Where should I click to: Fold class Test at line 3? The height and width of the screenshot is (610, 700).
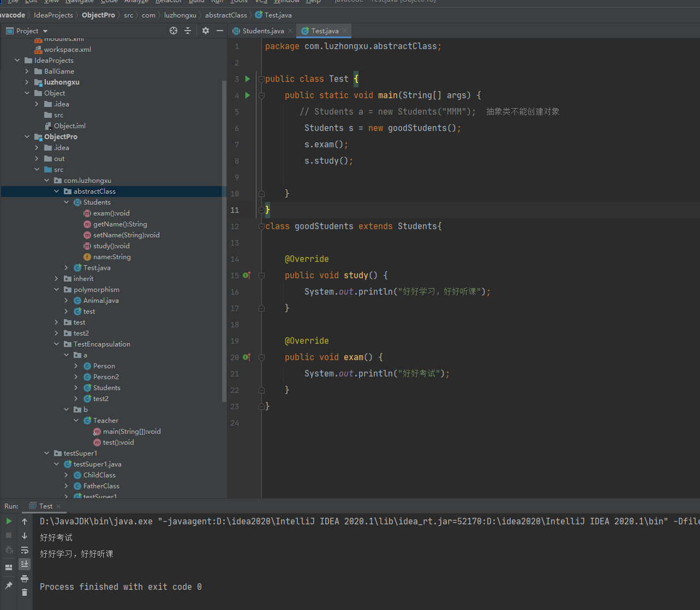point(261,79)
